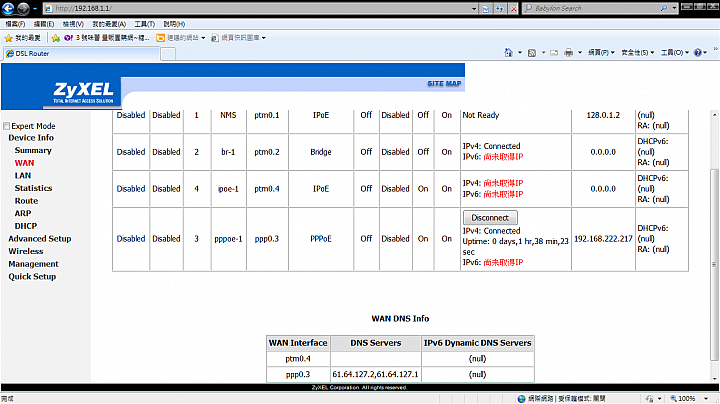The height and width of the screenshot is (404, 720).
Task: Open the Page (P) command bar menu
Action: coord(601,53)
